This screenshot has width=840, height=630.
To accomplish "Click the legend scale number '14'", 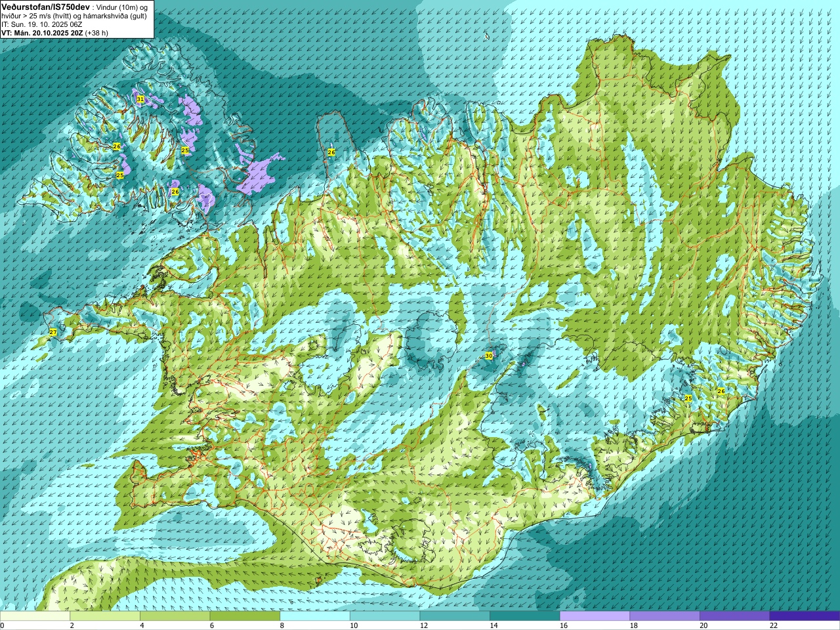I will pyautogui.click(x=493, y=625).
